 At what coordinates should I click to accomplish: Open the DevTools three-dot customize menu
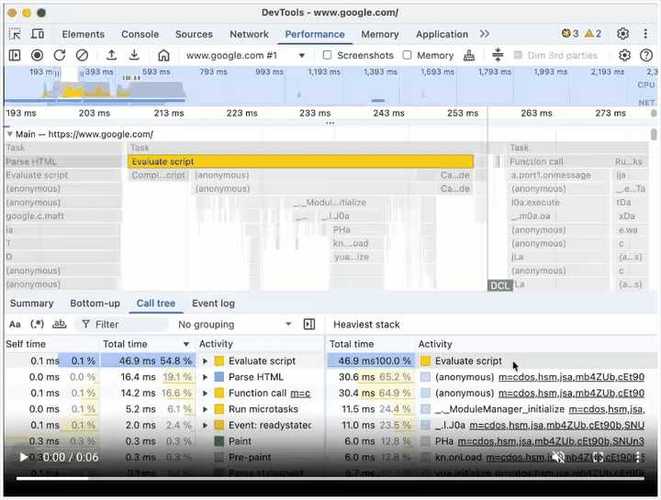click(645, 34)
